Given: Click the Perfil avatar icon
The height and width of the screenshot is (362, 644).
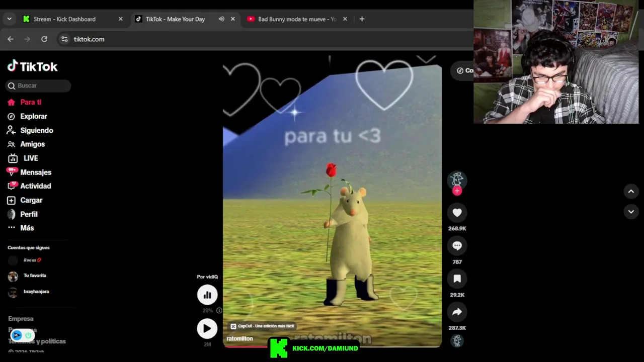Looking at the screenshot, I should 11,214.
